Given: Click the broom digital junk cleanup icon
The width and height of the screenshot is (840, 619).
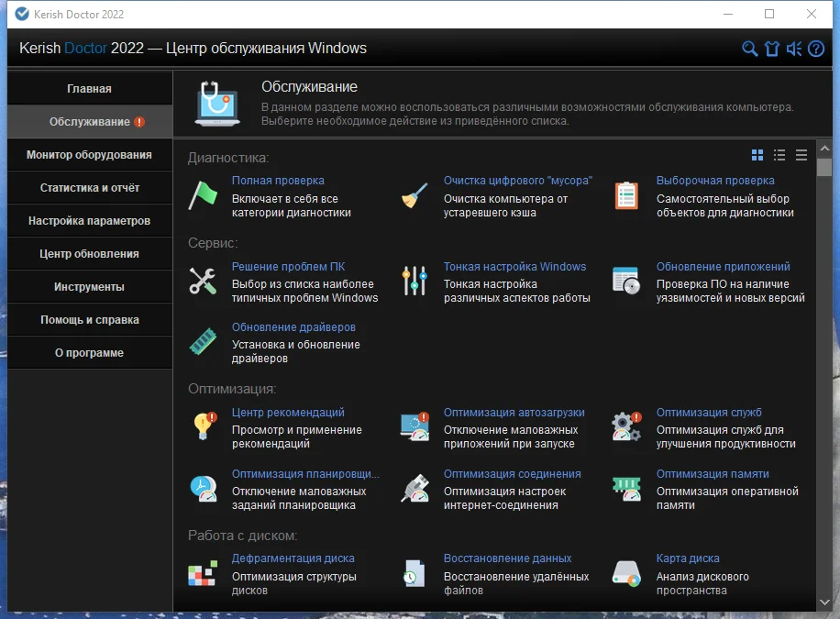Looking at the screenshot, I should coord(414,195).
